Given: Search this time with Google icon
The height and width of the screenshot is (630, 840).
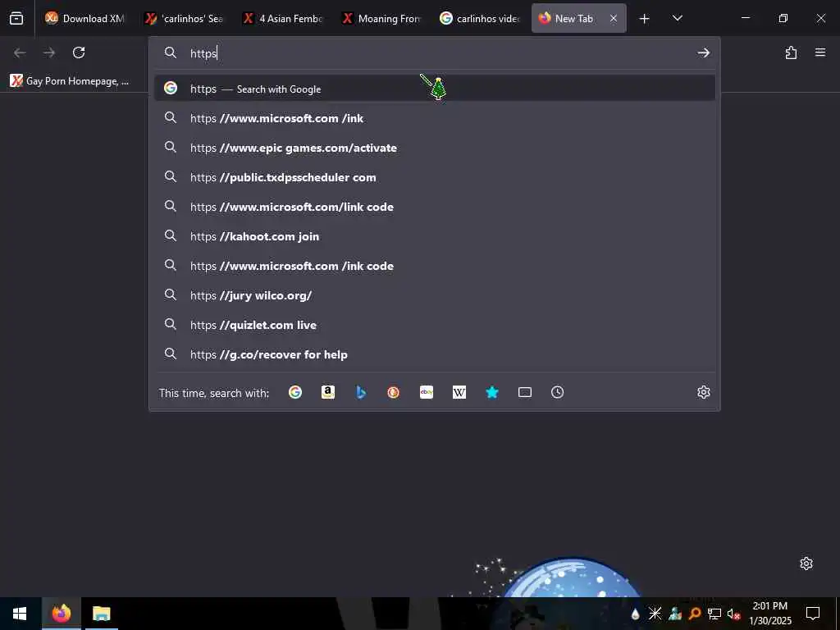Looking at the screenshot, I should 295,392.
